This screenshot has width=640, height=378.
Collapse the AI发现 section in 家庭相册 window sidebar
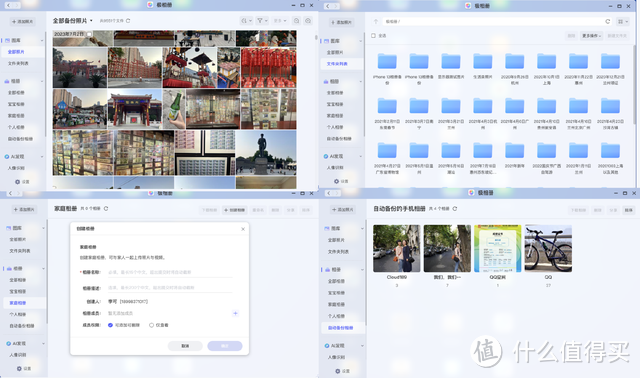(x=43, y=344)
